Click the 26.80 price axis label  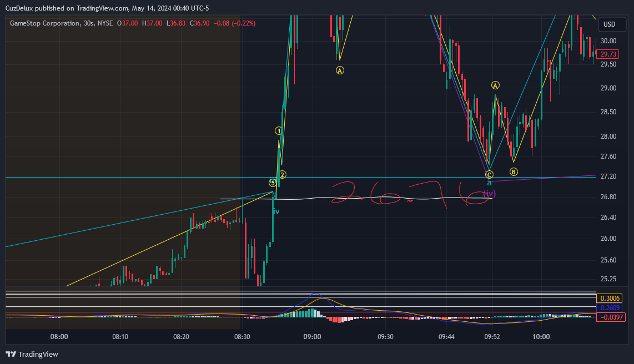[608, 197]
